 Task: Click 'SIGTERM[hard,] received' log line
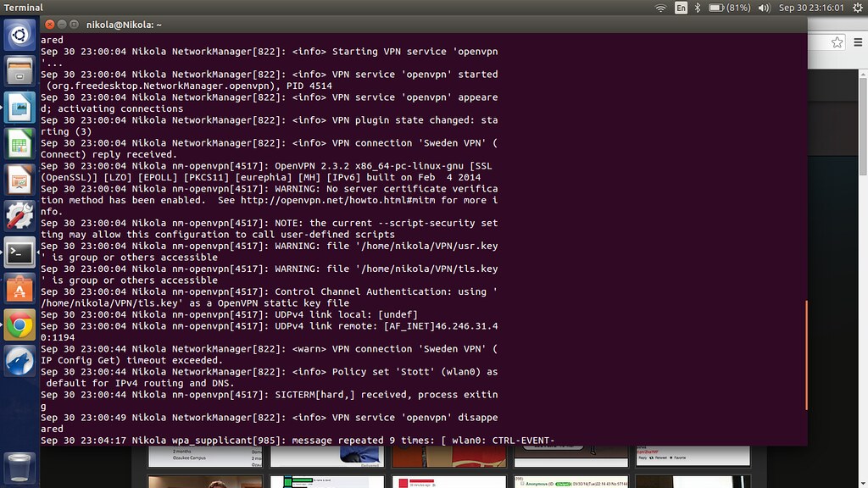(x=269, y=400)
